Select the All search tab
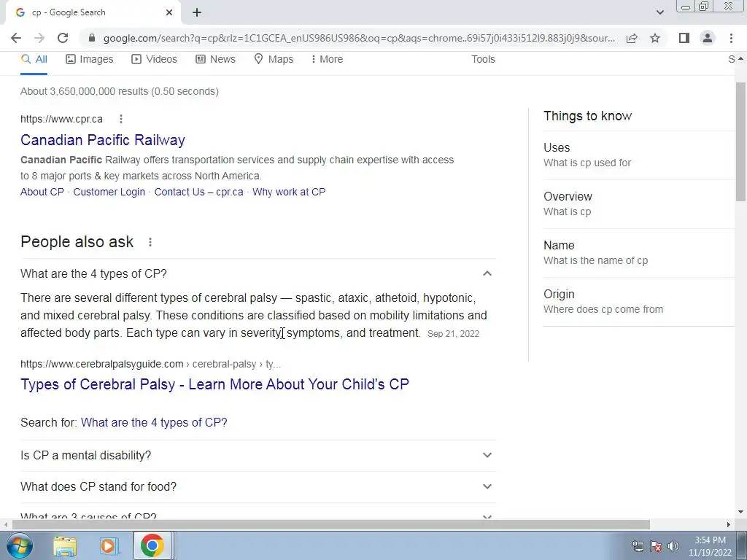747x560 pixels. [34, 59]
